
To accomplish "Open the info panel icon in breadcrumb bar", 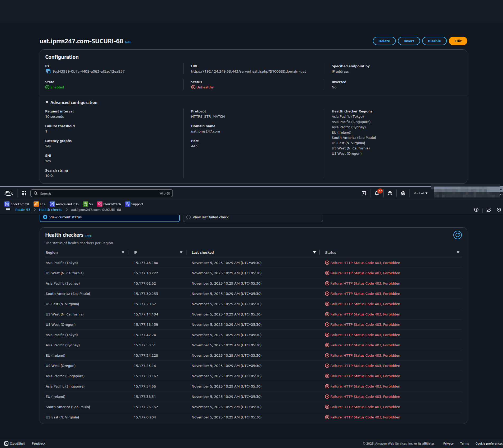I will click(476, 210).
